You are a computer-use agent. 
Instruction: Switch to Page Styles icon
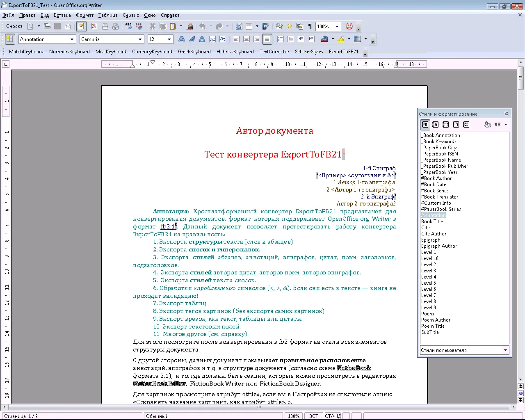(x=456, y=125)
